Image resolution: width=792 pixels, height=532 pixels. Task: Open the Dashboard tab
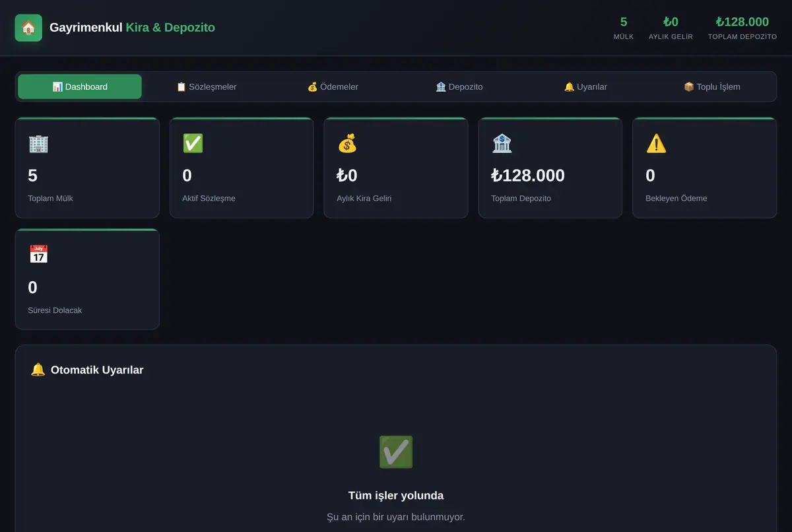click(x=80, y=86)
